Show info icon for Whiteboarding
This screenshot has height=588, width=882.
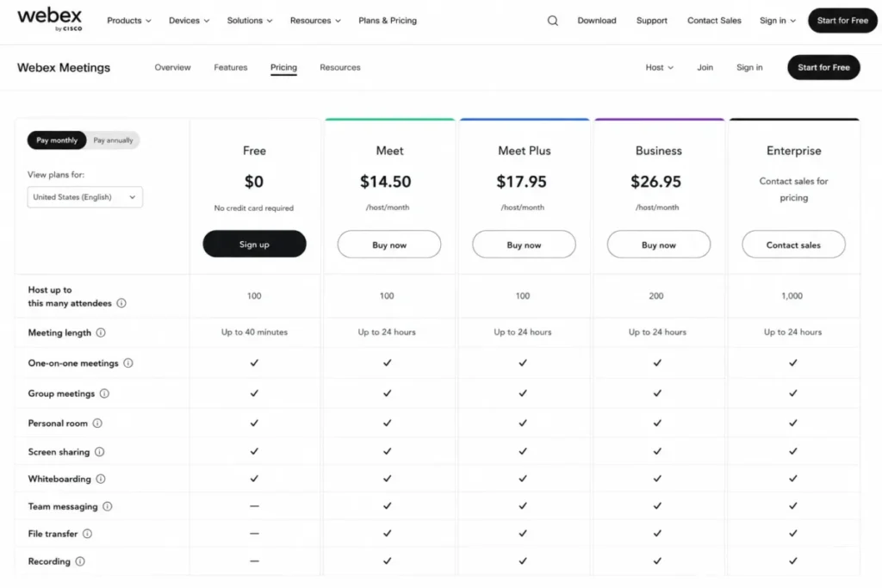(101, 479)
